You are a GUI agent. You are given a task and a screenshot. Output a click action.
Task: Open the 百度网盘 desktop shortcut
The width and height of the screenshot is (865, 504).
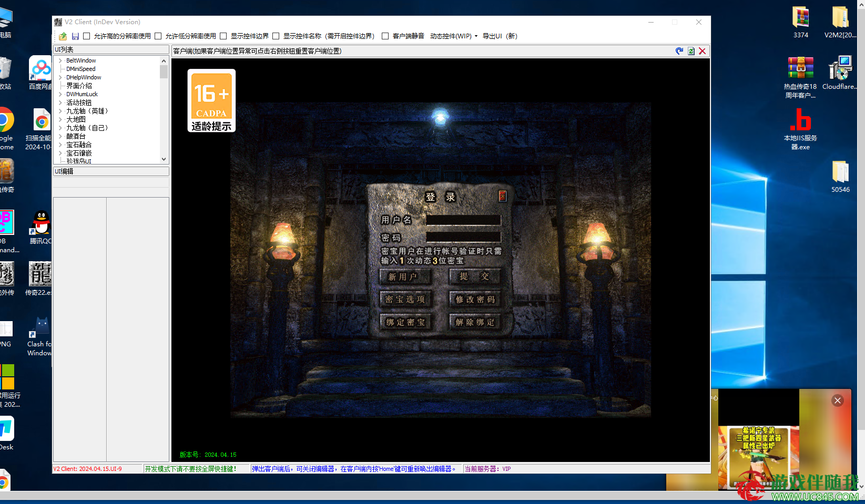click(40, 73)
